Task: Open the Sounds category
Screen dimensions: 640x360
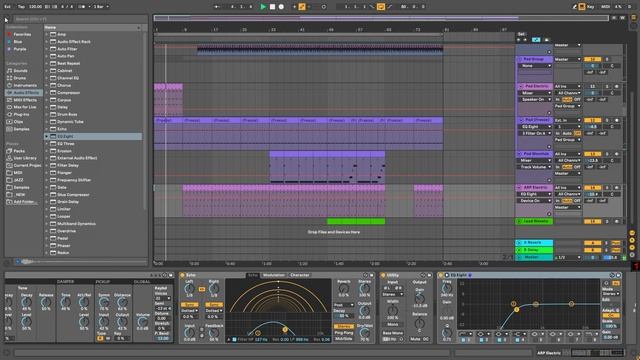Action: point(20,71)
